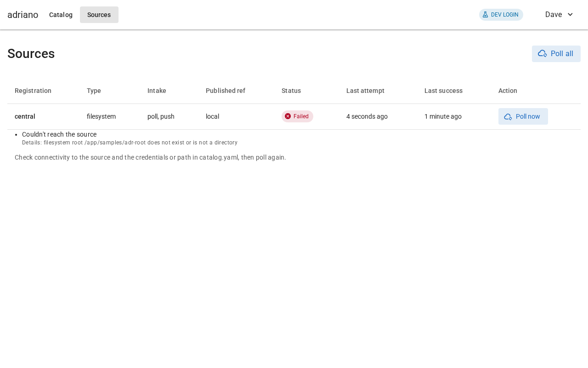
Task: Click the Published ref column header
Action: [x=226, y=91]
